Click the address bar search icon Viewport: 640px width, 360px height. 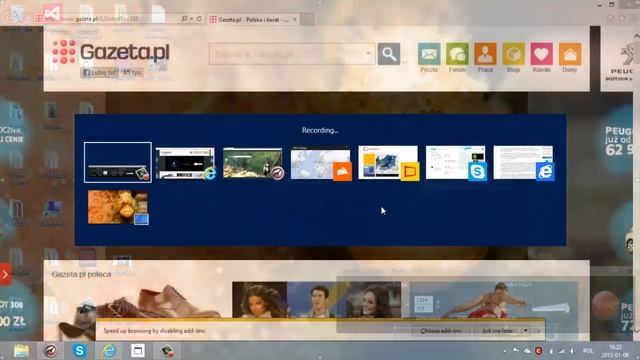click(x=184, y=19)
